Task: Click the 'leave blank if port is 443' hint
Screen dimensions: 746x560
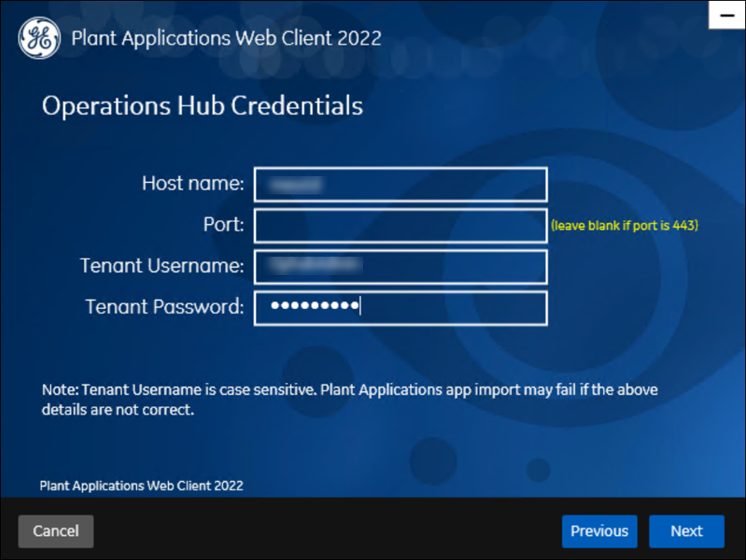Action: 624,225
